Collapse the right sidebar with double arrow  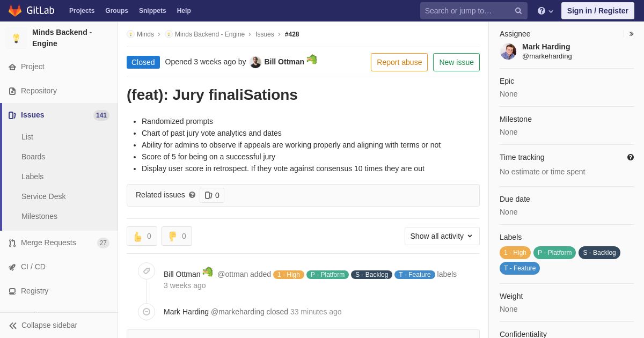631,34
